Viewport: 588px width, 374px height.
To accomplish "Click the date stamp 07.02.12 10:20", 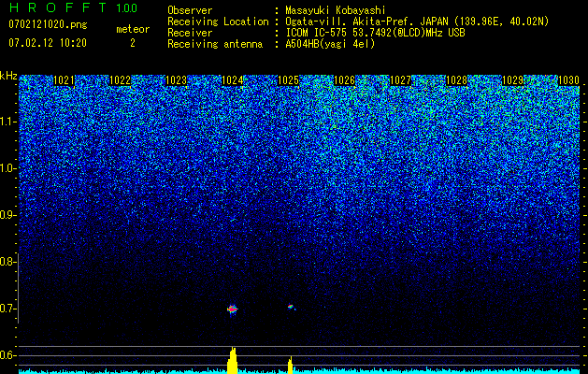I will (48, 43).
